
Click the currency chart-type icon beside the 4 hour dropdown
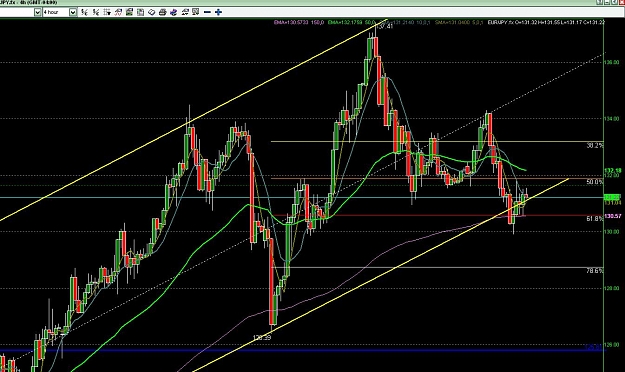click(84, 12)
